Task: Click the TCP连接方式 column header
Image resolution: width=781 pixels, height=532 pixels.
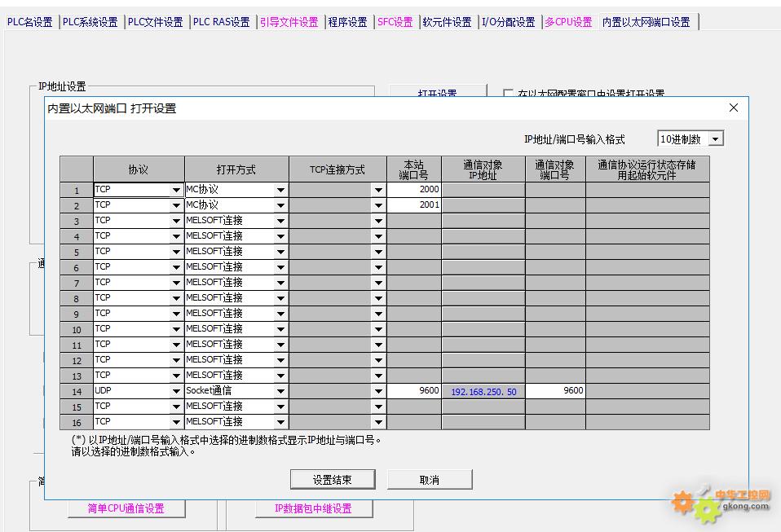Action: 338,169
